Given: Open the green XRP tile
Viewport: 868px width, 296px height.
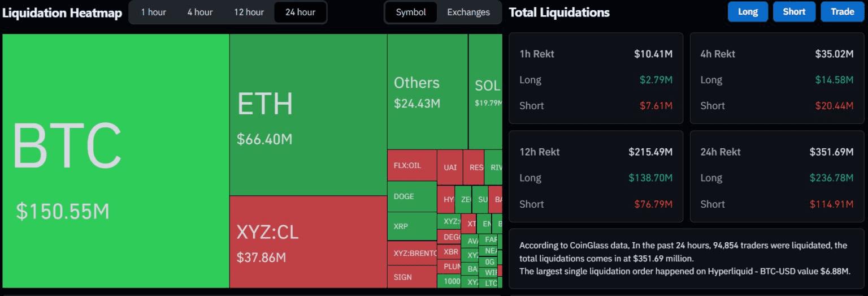Looking at the screenshot, I should point(412,226).
